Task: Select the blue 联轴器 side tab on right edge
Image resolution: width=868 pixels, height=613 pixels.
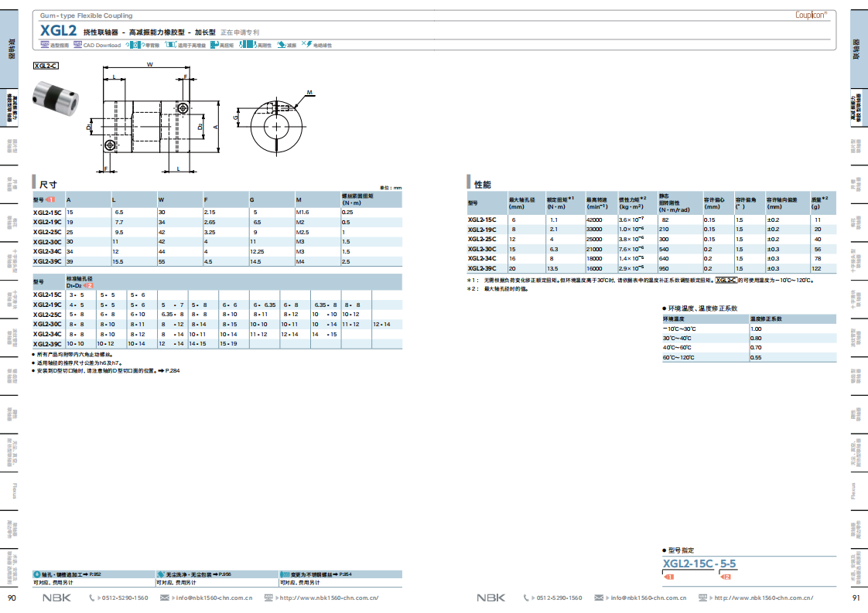Action: point(858,49)
